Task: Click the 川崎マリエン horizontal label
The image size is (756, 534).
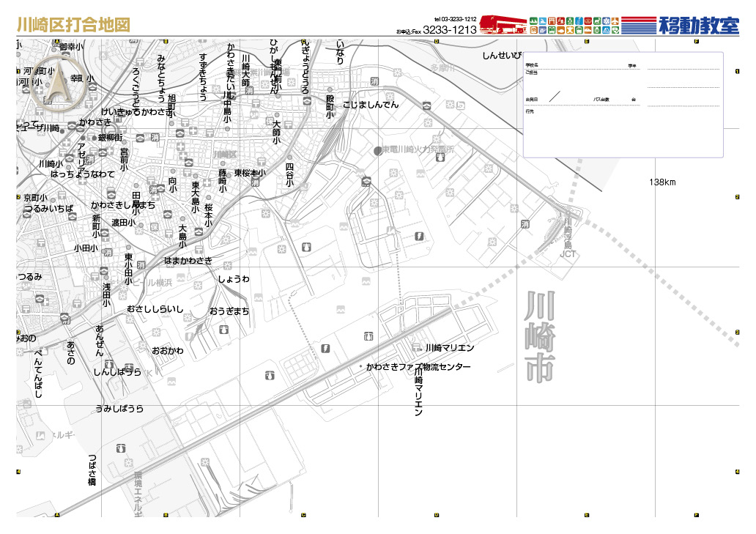Action: point(450,348)
